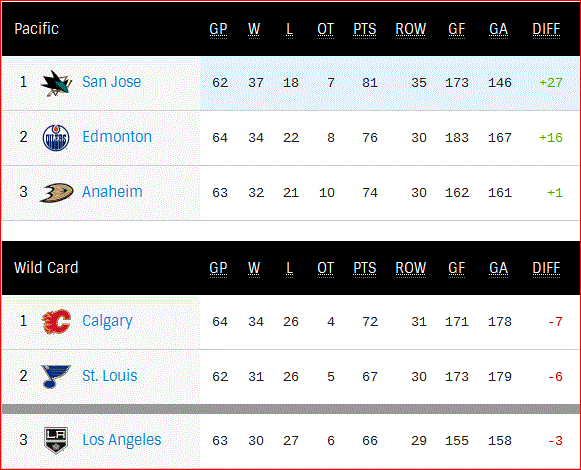Click Pacific table ROW column header

pyautogui.click(x=411, y=30)
